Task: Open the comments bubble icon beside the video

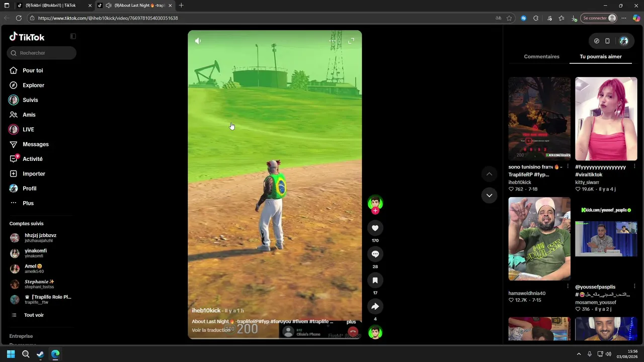Action: point(375,254)
